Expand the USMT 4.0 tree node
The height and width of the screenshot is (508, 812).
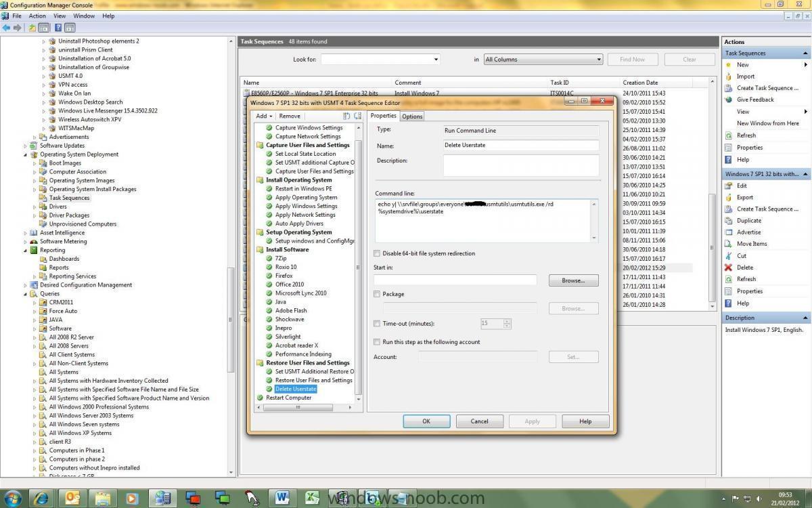tap(44, 76)
